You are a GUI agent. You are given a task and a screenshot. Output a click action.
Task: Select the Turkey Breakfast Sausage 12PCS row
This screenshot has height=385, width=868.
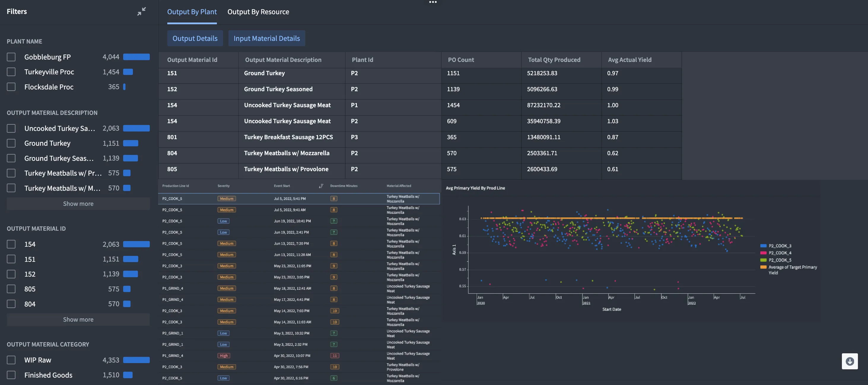tap(288, 137)
